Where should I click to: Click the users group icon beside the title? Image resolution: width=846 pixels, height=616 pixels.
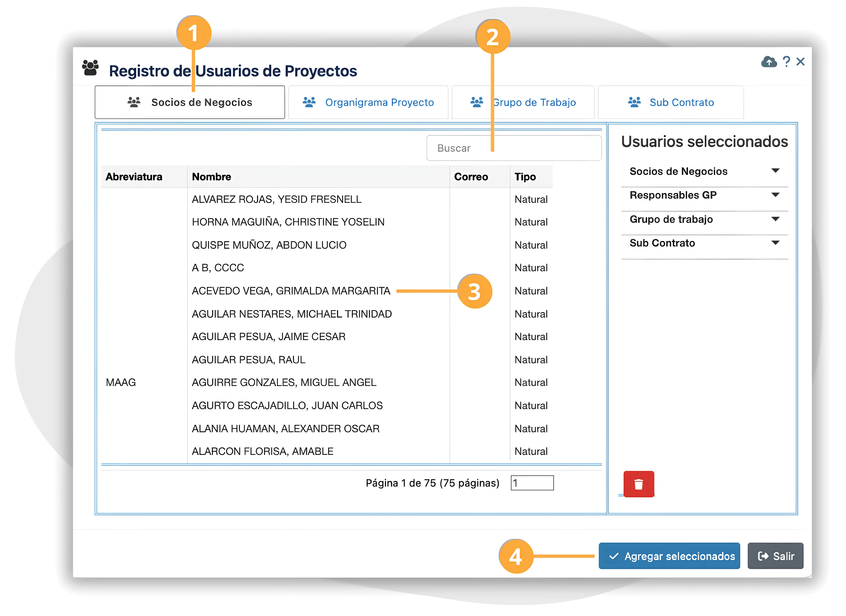(90, 67)
